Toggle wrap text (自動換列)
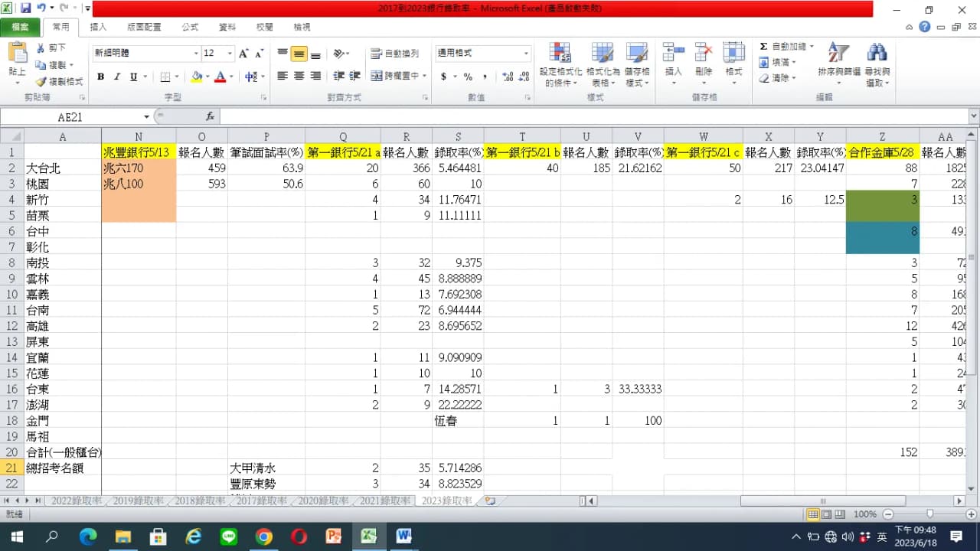The image size is (980, 551). (395, 54)
